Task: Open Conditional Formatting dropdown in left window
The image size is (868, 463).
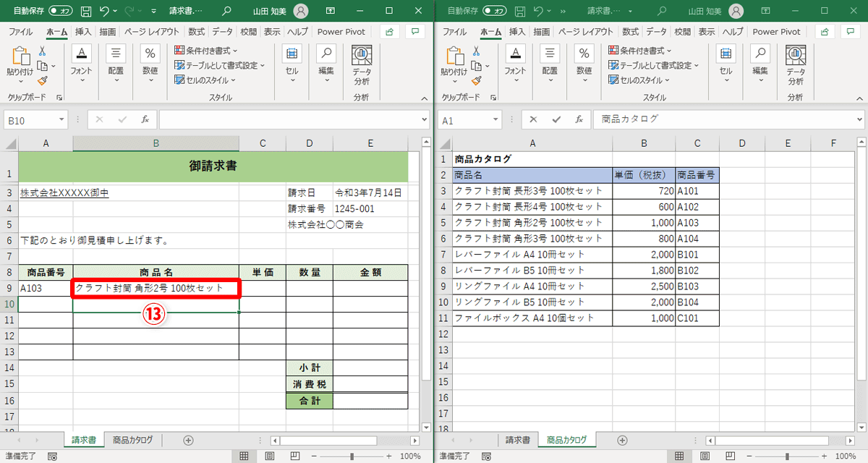Action: click(207, 51)
